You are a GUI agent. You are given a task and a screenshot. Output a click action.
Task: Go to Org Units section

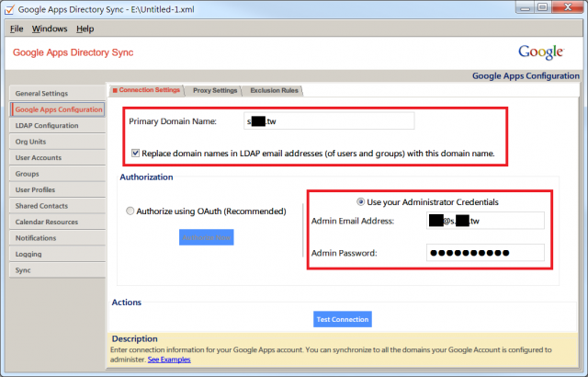coord(57,142)
